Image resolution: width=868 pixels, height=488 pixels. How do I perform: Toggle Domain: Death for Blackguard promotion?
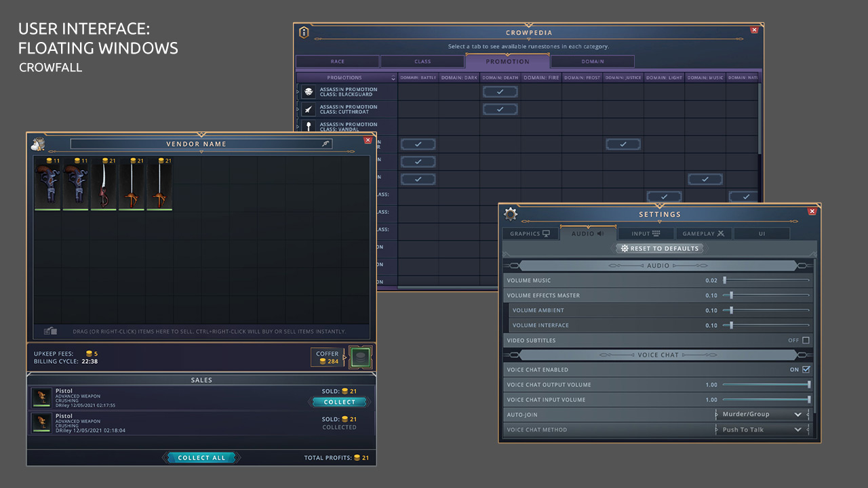pos(500,91)
